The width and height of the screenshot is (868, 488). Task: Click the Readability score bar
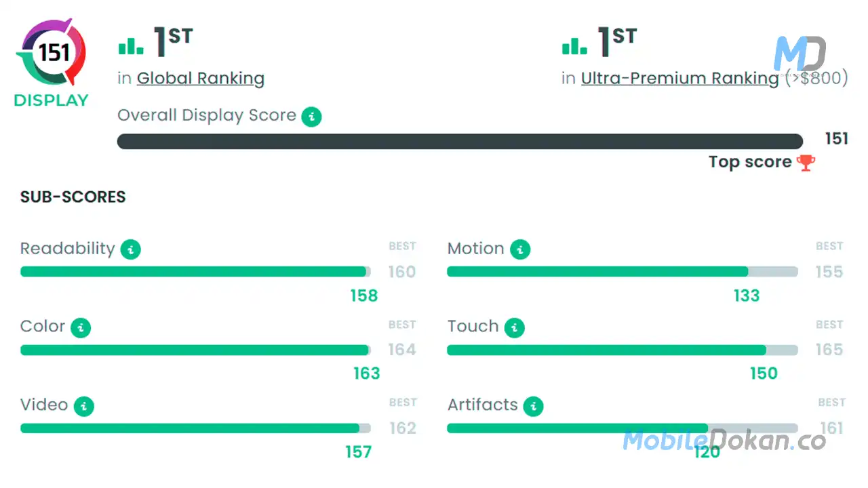(195, 272)
